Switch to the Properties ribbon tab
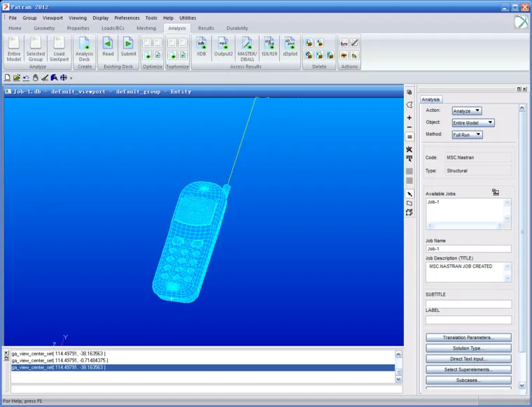532x407 pixels. point(78,28)
